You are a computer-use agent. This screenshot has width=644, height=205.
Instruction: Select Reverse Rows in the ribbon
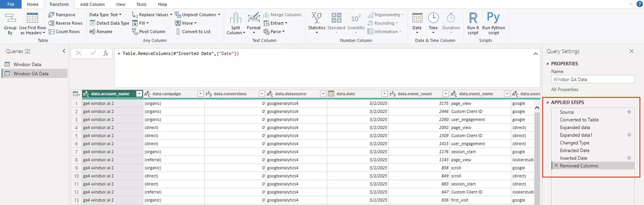tap(65, 23)
